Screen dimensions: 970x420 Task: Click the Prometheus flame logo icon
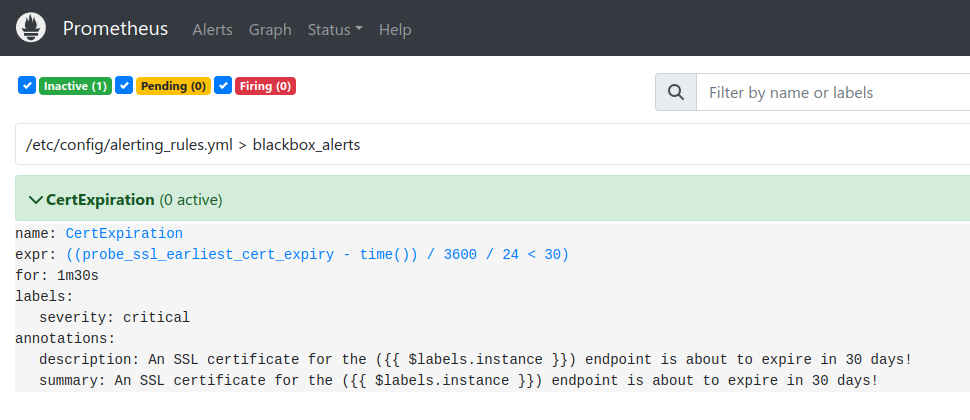(x=31, y=28)
